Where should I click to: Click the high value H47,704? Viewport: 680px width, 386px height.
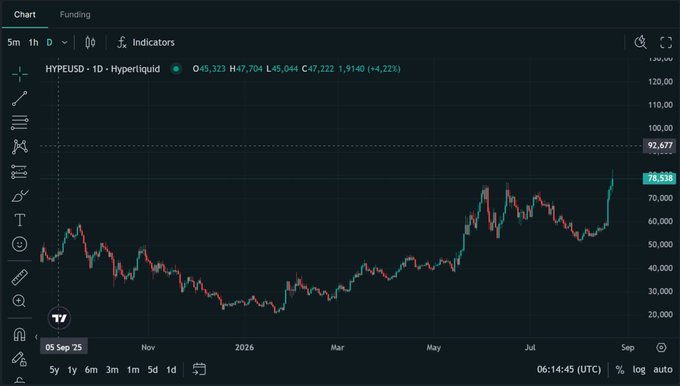pos(246,69)
